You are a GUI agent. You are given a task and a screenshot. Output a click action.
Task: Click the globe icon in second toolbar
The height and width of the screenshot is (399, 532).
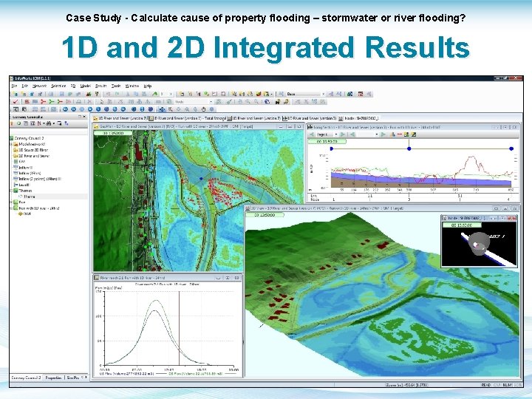coord(267,101)
